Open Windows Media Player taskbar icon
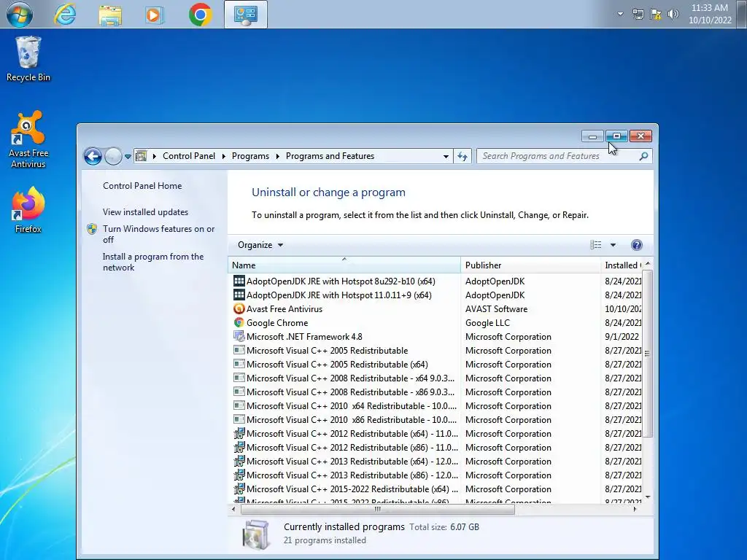The image size is (747, 560). (x=154, y=15)
